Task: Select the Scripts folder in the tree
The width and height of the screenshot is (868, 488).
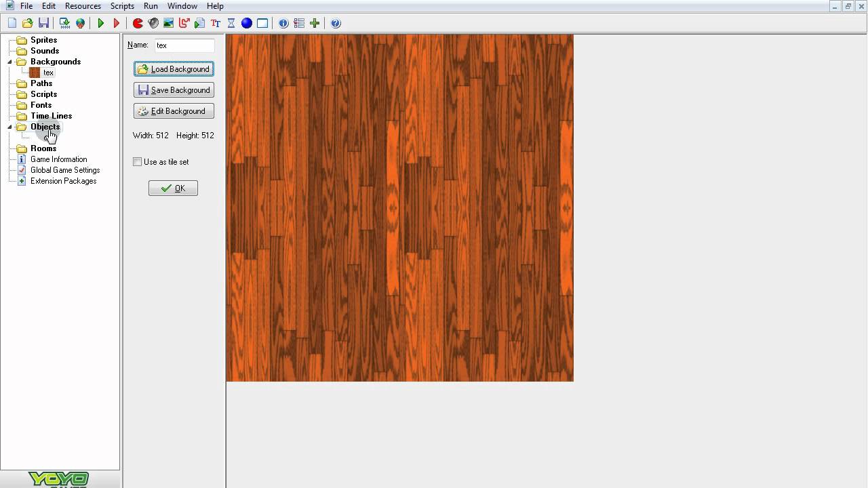Action: [x=43, y=94]
